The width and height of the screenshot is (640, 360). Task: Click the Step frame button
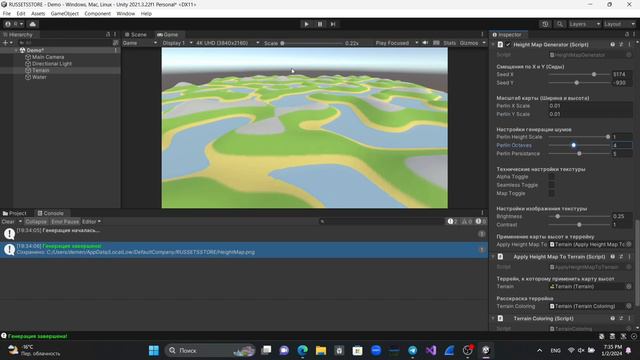pos(333,24)
